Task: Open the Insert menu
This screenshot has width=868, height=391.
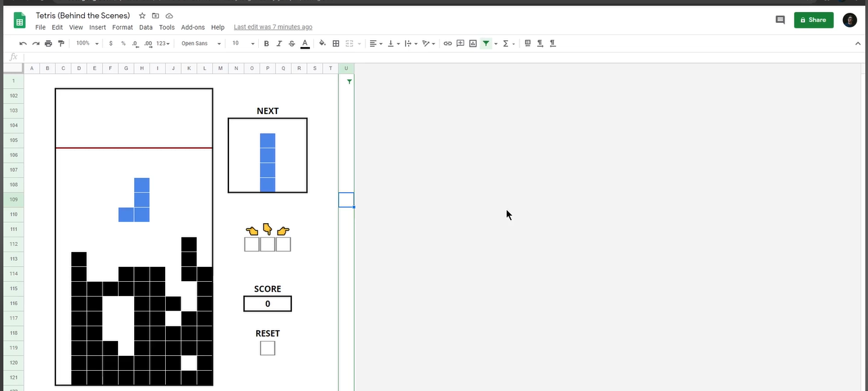Action: point(98,28)
